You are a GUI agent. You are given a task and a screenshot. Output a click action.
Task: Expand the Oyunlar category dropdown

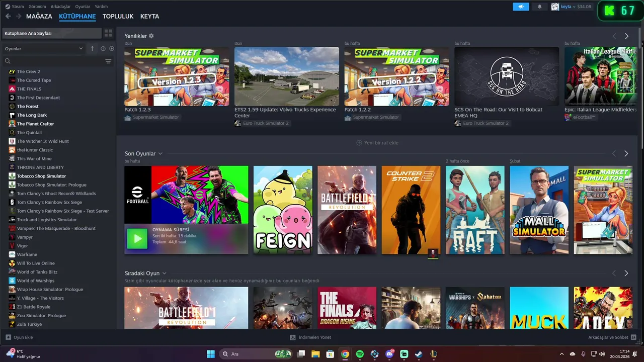click(44, 49)
